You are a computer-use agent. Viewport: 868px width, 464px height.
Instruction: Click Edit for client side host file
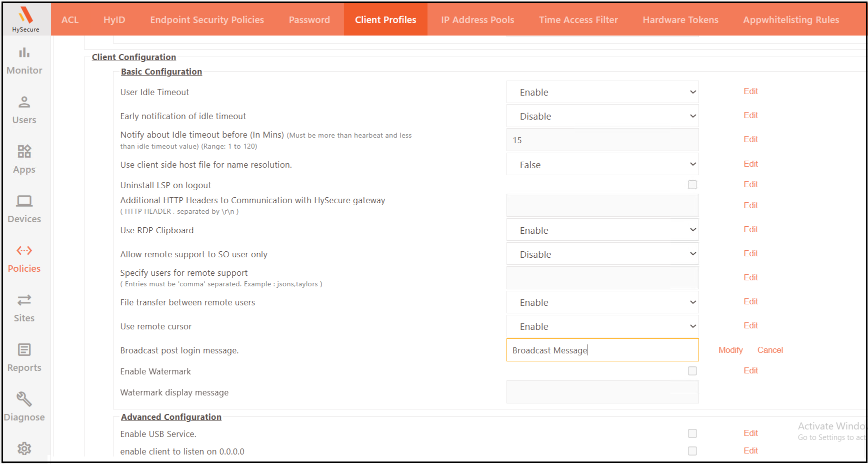[750, 164]
